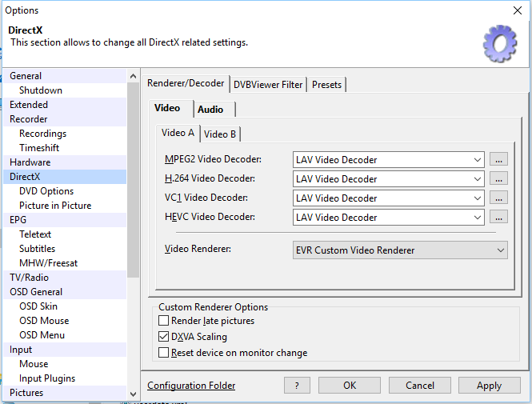The image size is (532, 404).
Task: Click the question mark help button
Action: (297, 385)
